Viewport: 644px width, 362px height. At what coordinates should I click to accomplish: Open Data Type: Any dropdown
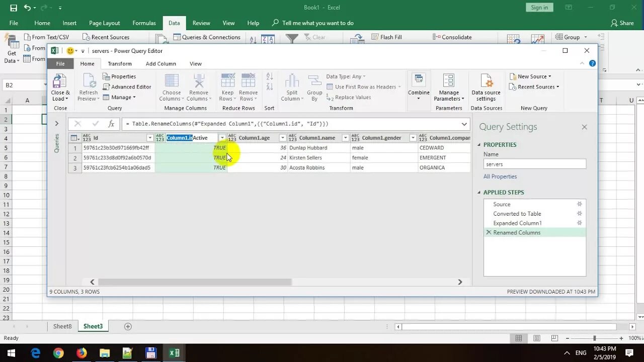[346, 76]
